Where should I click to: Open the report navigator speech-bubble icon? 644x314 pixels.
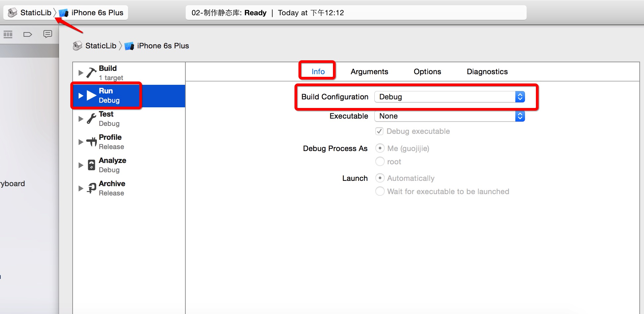[48, 34]
